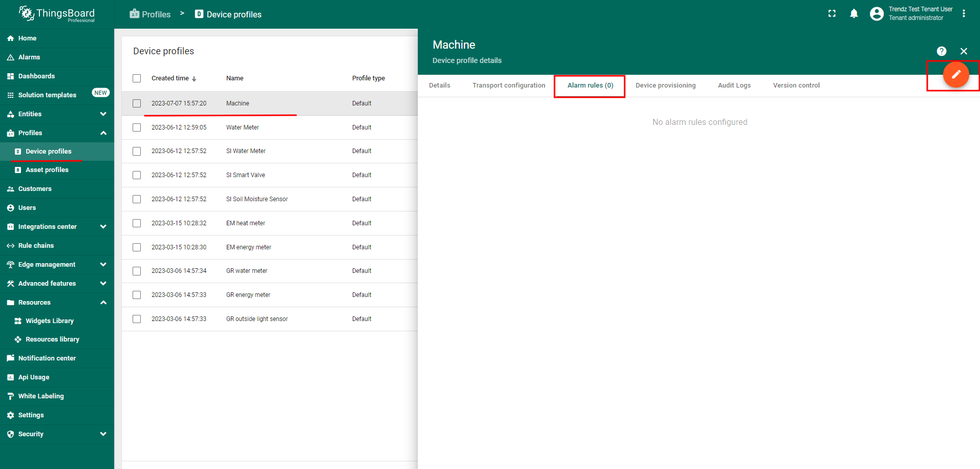Open the Audit Logs tab
Screen dimensions: 980x469
click(734, 86)
